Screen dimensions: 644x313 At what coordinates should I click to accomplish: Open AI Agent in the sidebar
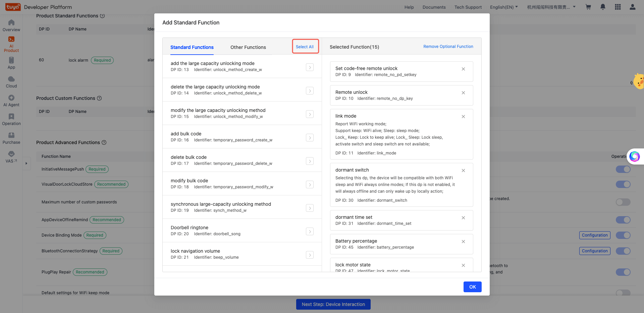[11, 101]
